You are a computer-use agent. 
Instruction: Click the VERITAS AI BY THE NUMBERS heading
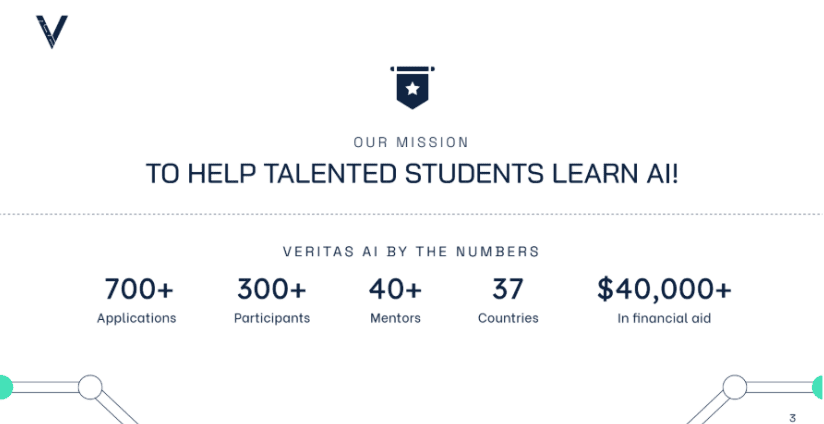411,252
